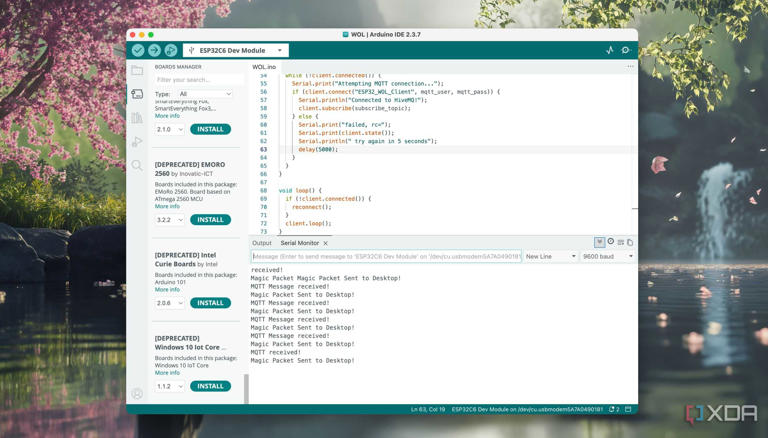Toggle autoscroll in the Serial Monitor
Image resolution: width=768 pixels, height=438 pixels.
coord(599,242)
